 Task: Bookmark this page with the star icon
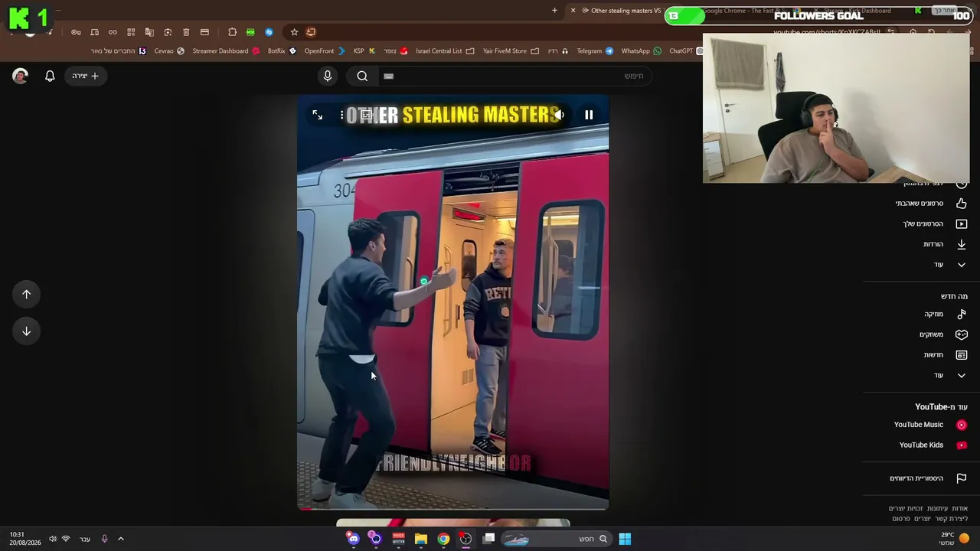click(x=294, y=32)
